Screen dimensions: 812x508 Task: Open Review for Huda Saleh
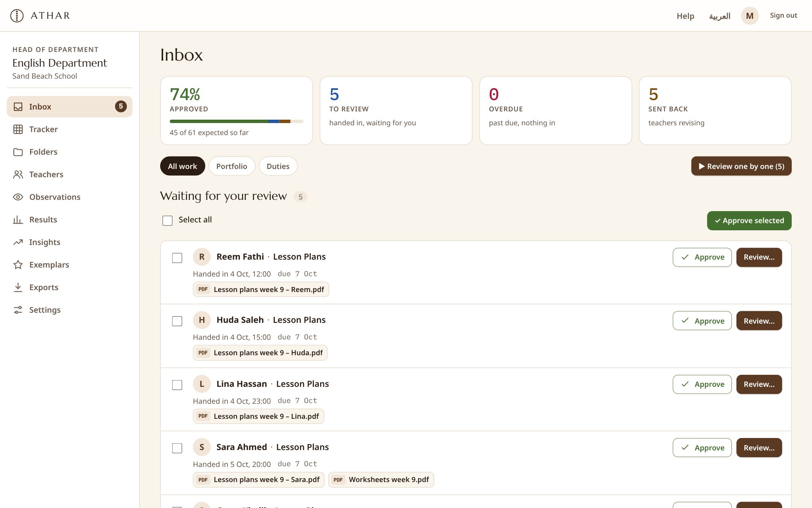tap(759, 321)
